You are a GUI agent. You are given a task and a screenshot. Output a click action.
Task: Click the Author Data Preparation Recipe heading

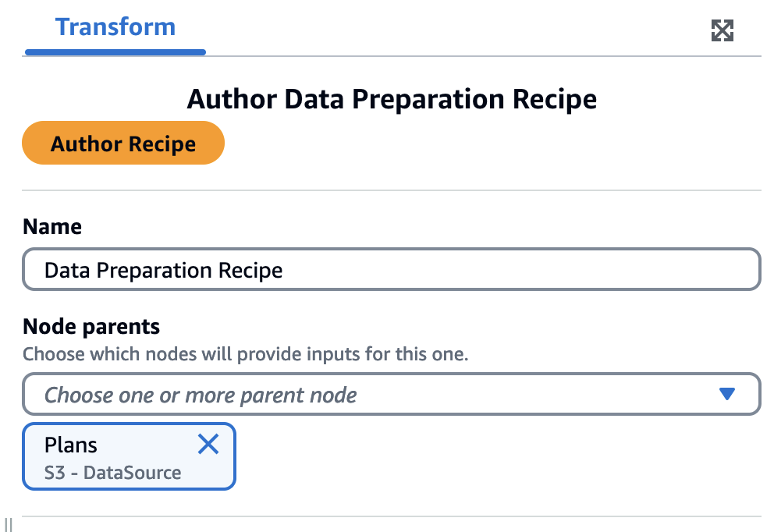click(390, 99)
